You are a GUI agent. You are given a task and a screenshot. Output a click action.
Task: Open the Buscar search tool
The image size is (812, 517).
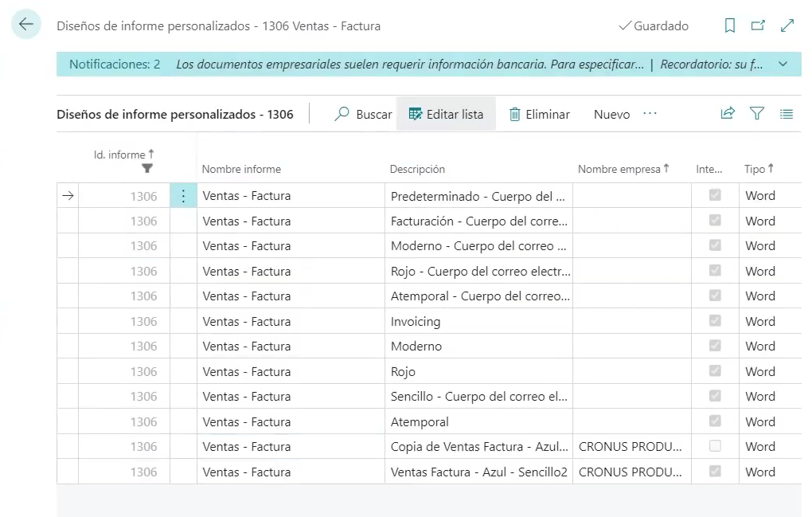[x=364, y=114]
